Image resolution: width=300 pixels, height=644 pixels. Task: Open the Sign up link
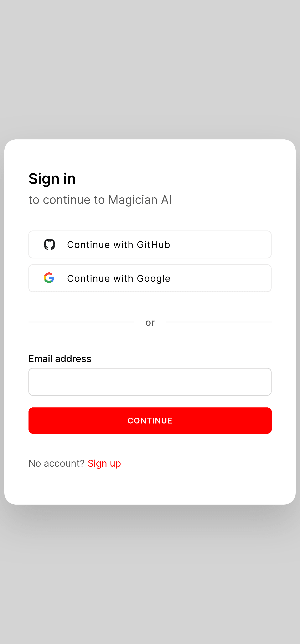coord(104,463)
